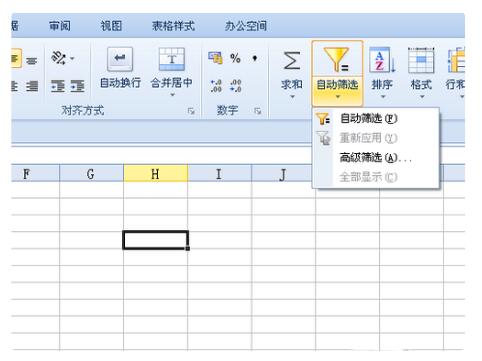Expand the text orientation dropdown arrow

pos(72,59)
